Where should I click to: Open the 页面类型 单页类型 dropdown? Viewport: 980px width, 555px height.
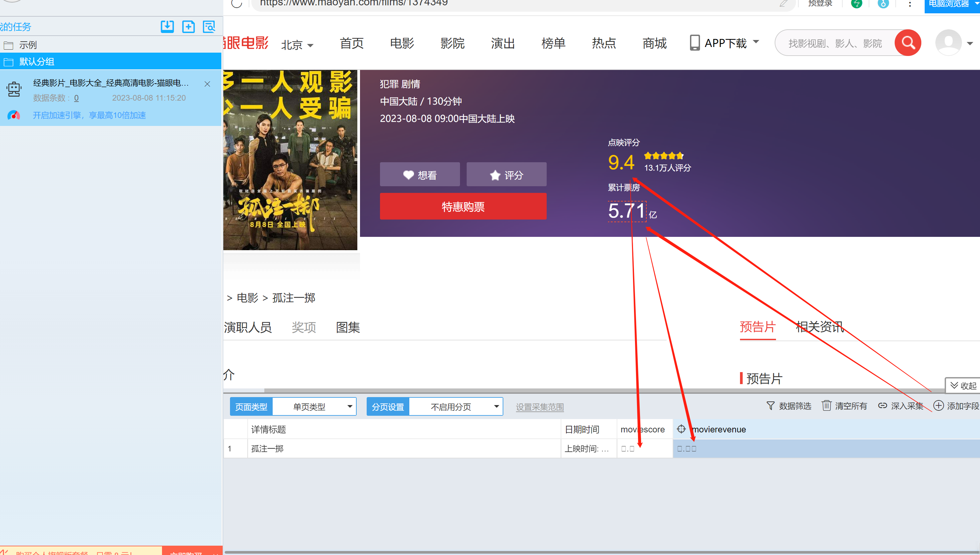pos(314,407)
